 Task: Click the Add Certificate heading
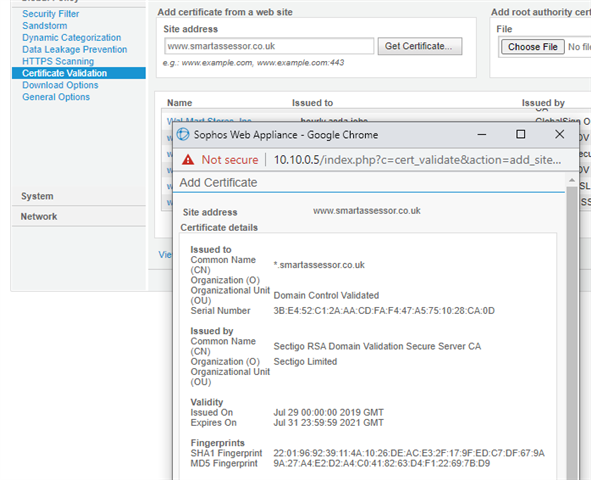pos(218,183)
